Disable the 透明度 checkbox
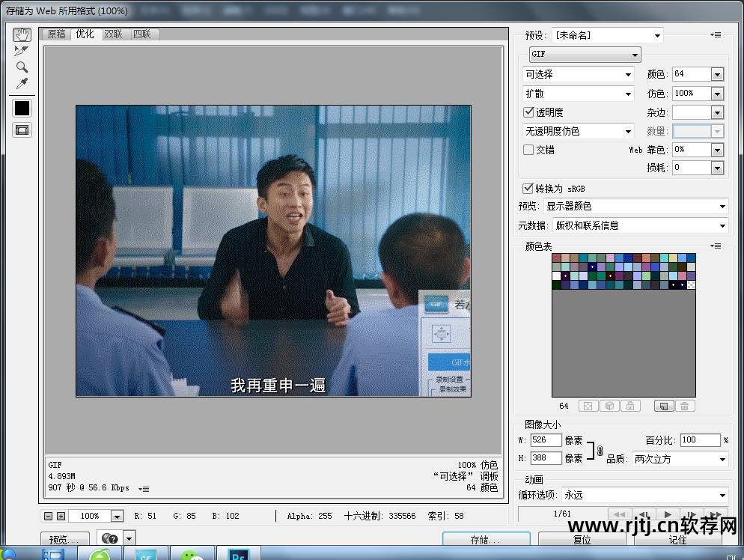Viewport: 744px width, 560px height. [x=529, y=112]
